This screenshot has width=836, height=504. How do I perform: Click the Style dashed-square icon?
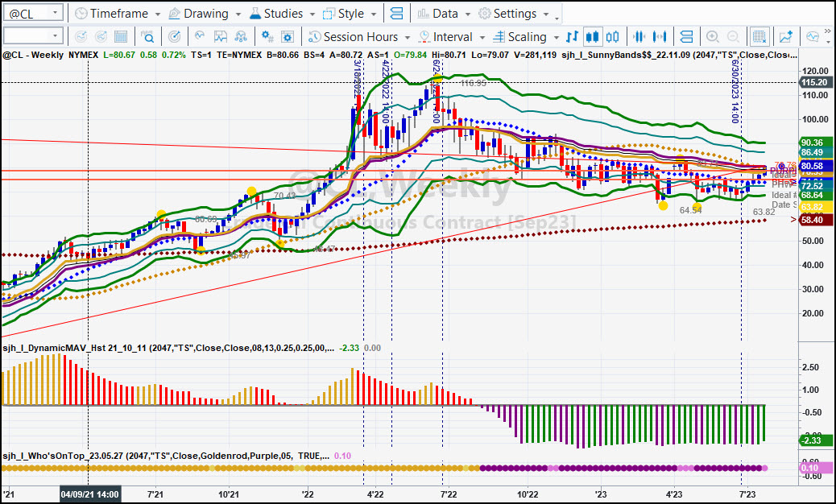tap(329, 14)
